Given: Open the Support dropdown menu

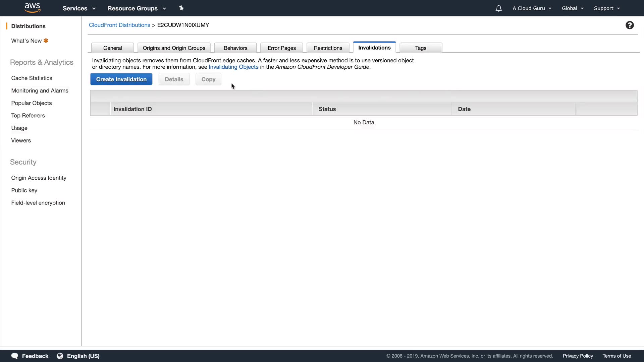Looking at the screenshot, I should (606, 8).
